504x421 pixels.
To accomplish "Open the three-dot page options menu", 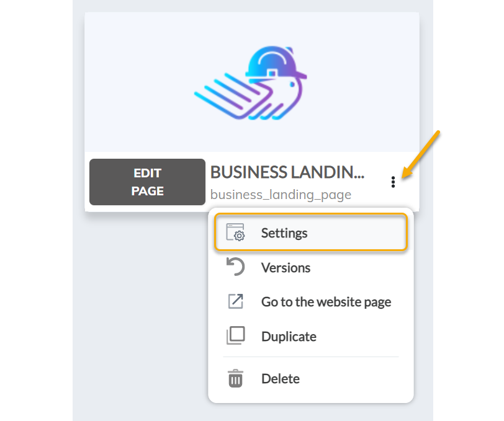I will 393,182.
